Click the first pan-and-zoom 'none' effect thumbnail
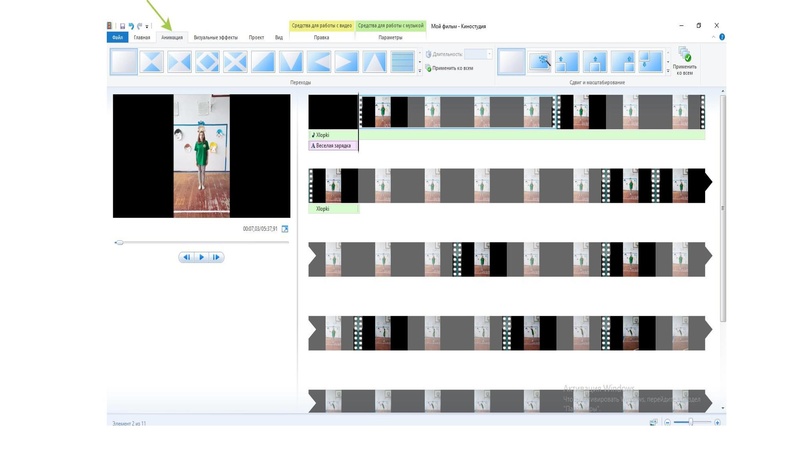The width and height of the screenshot is (800, 450). pyautogui.click(x=511, y=62)
